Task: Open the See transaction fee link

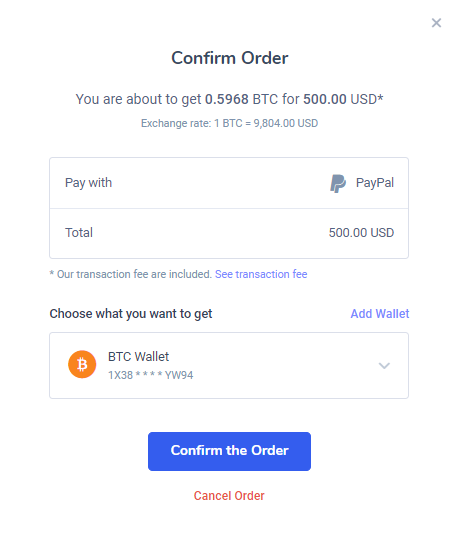Action: pos(261,274)
